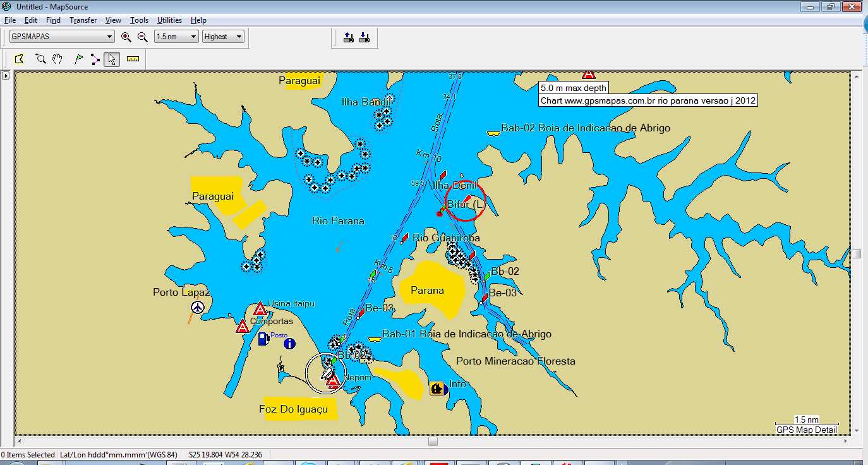Select the Zoom tool in toolbar
Viewport: 868px width, 465px height.
tap(40, 59)
